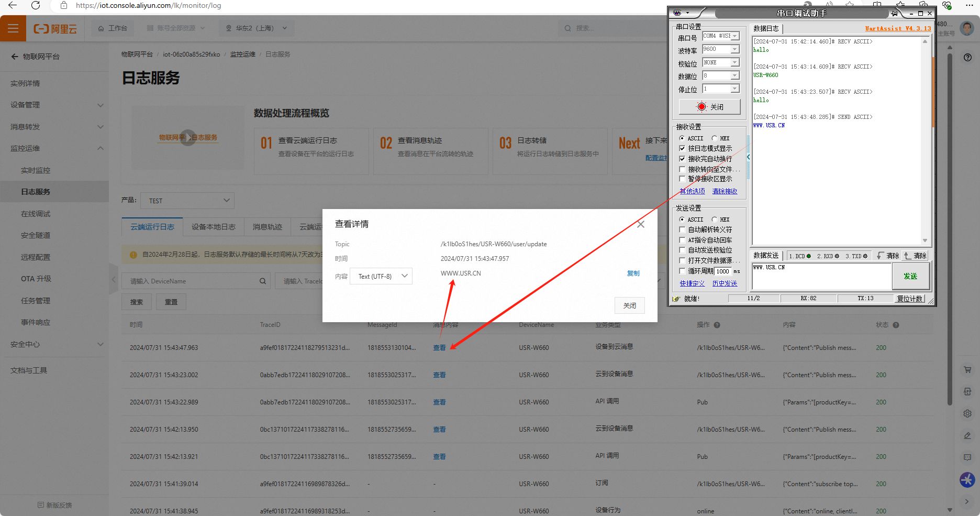The width and height of the screenshot is (980, 516).
Task: Click the 复制 link in details dialog
Action: point(633,273)
